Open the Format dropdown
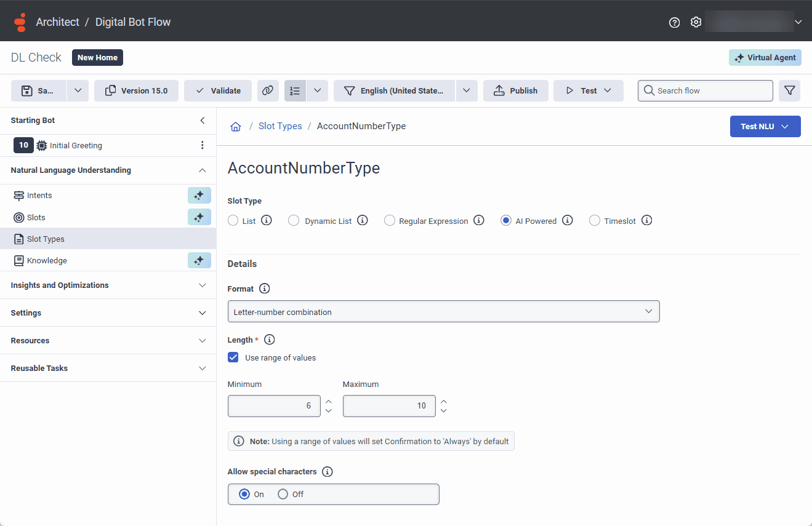 click(x=443, y=312)
